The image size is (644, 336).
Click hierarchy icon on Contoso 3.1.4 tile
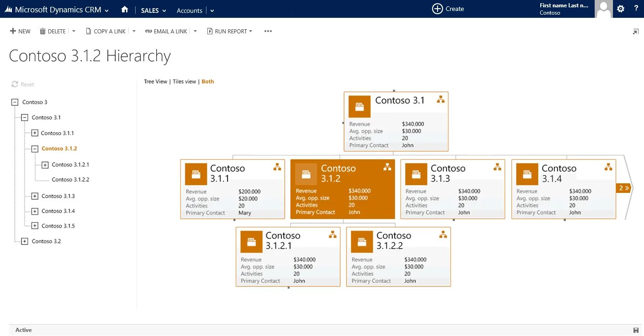[608, 167]
